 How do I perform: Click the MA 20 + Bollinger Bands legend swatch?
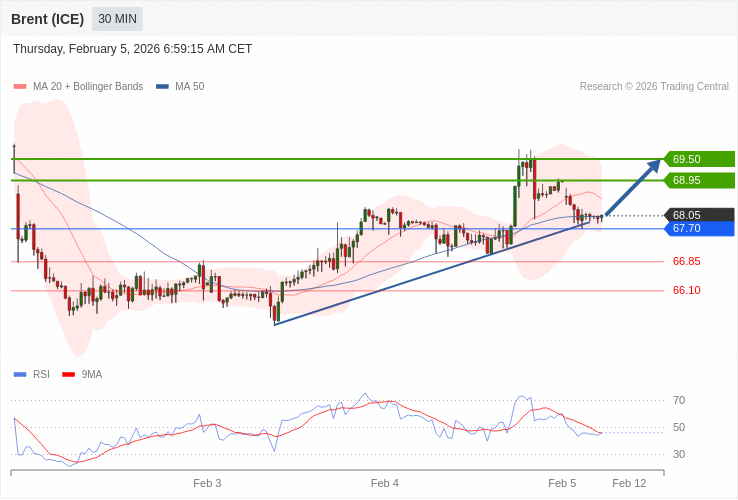(20, 87)
